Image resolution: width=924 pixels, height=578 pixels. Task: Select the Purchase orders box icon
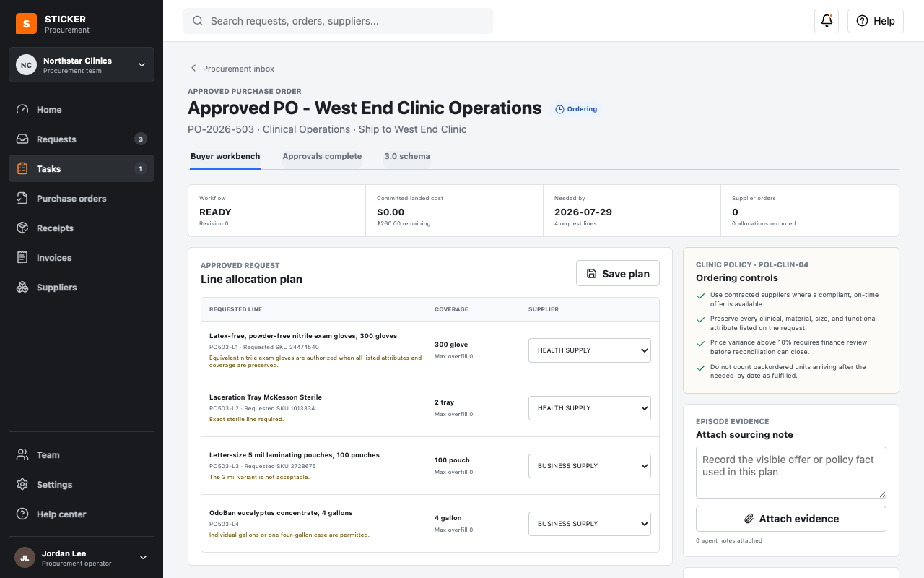point(22,199)
